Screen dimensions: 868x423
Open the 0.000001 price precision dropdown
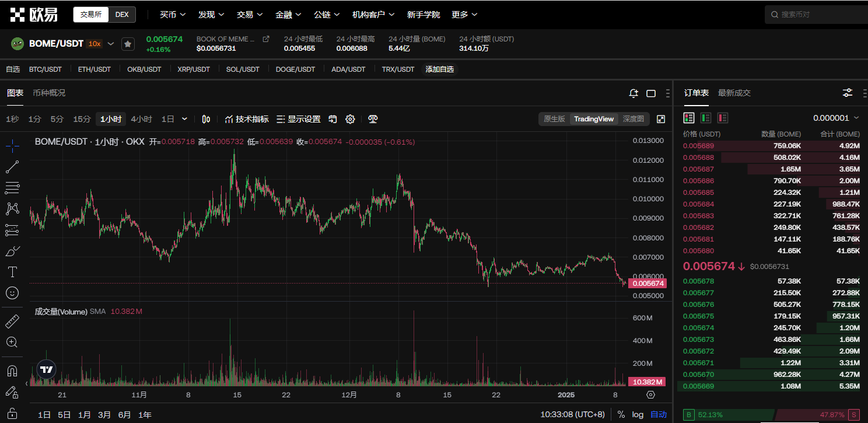836,118
